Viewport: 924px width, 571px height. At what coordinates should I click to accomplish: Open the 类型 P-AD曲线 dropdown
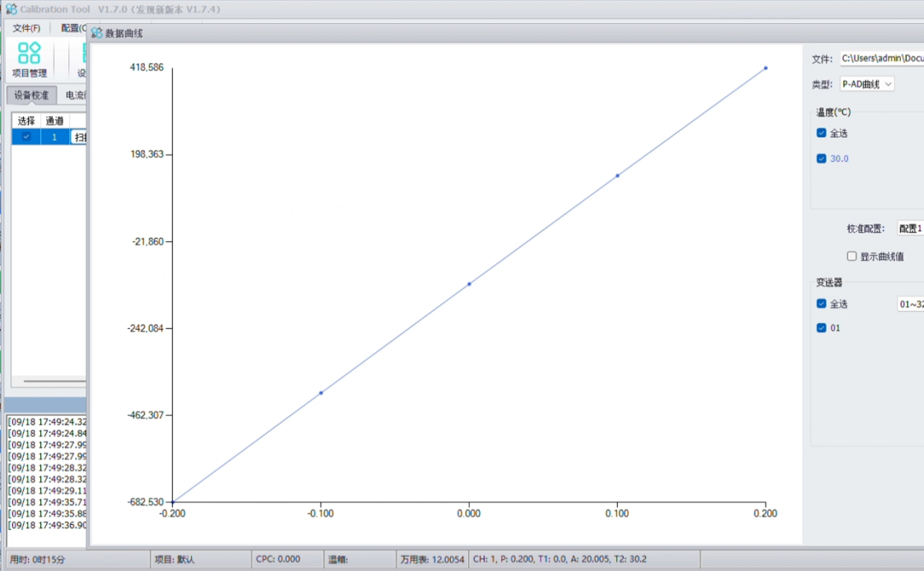tap(867, 85)
